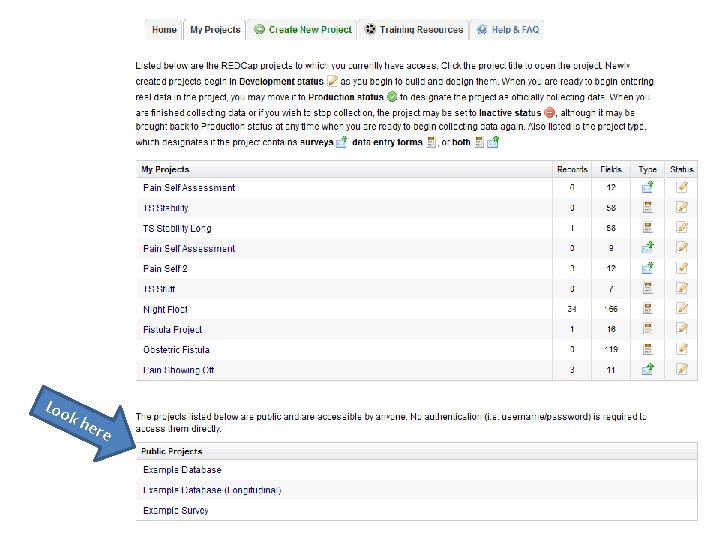The image size is (720, 540).
Task: Click the Records column header
Action: [x=572, y=169]
